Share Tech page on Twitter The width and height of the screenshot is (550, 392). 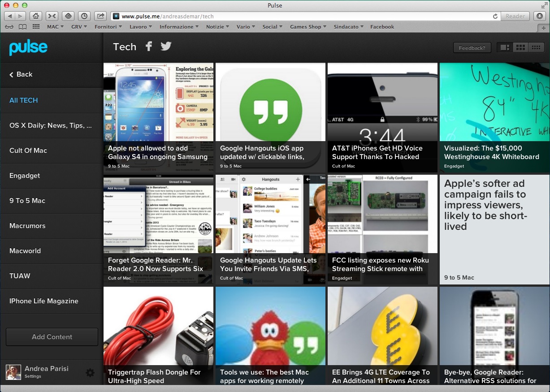tap(166, 46)
